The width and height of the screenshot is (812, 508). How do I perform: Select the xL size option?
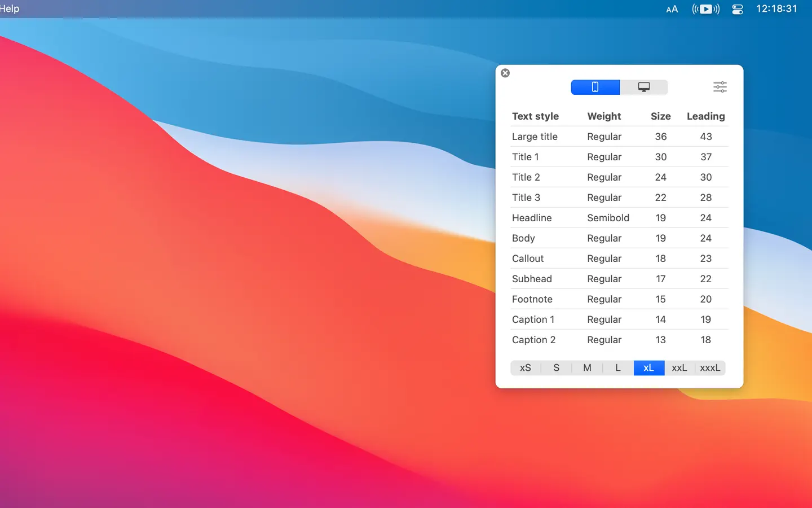click(x=649, y=368)
